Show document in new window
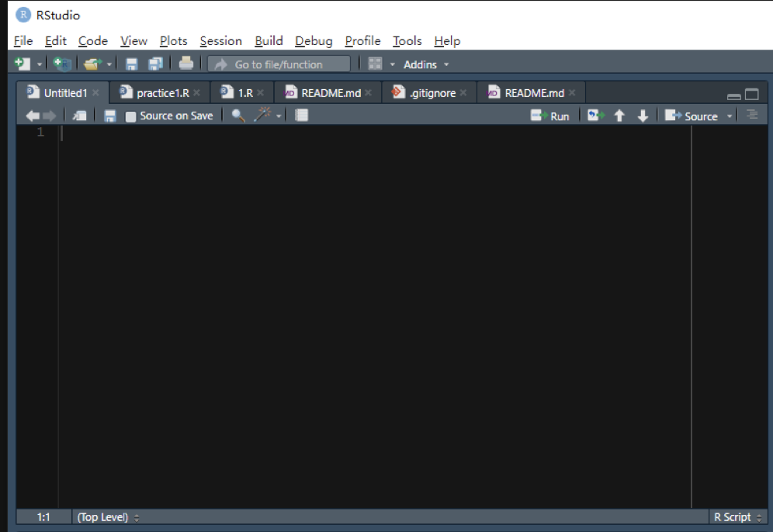 [x=80, y=116]
